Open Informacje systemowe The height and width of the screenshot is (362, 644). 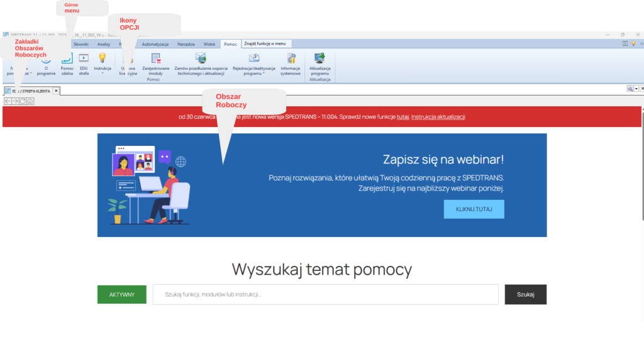(291, 62)
